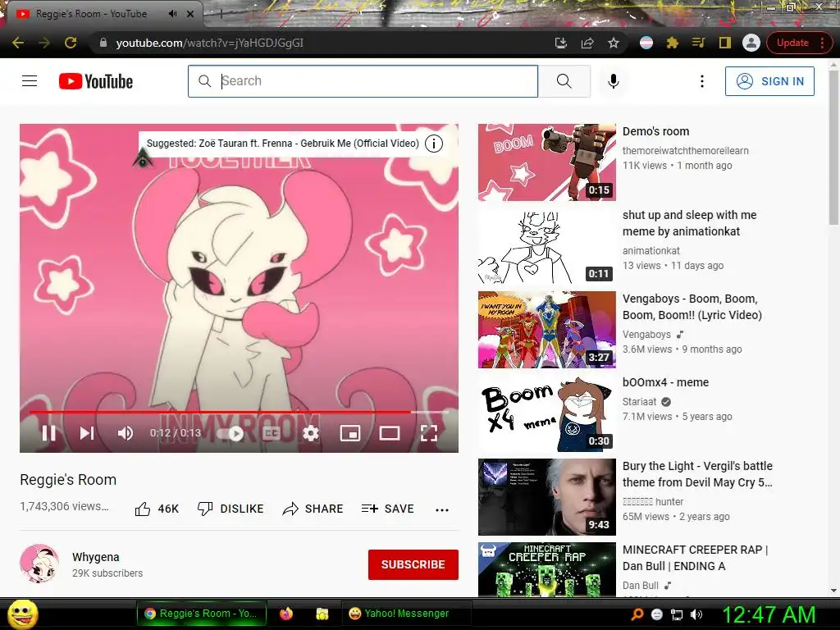Click the SIGN IN button

pyautogui.click(x=769, y=81)
